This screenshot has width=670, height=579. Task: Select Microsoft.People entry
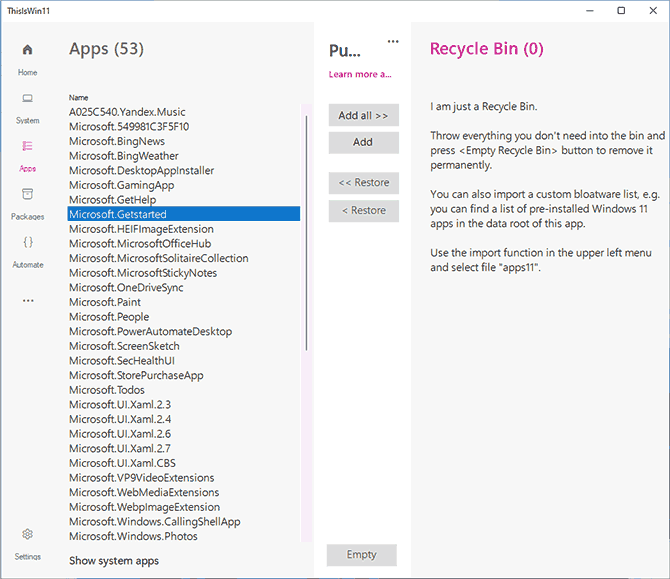coord(184,317)
